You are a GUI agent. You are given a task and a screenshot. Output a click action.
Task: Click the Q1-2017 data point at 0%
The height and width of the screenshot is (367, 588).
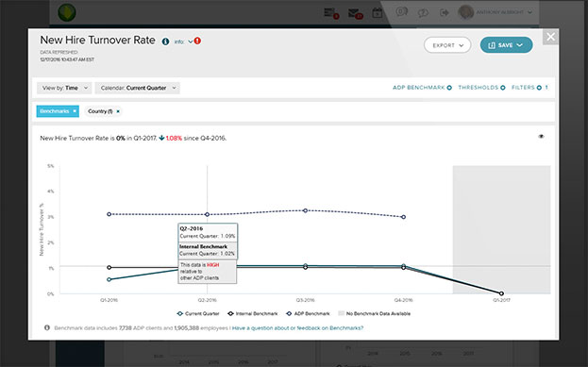(x=501, y=293)
